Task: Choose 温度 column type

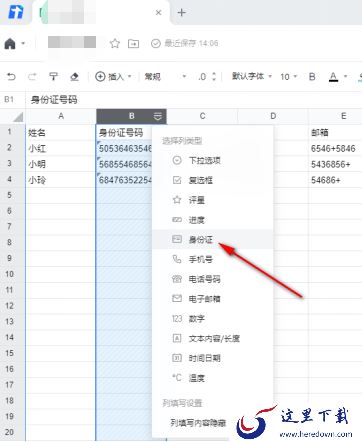Action: (213, 378)
